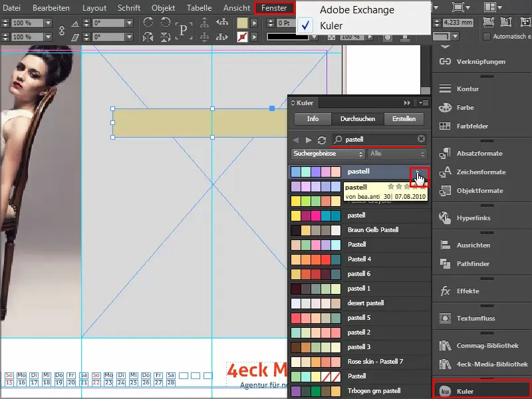The height and width of the screenshot is (399, 532).
Task: Click the constrain proportions chain icon
Action: 61,31
